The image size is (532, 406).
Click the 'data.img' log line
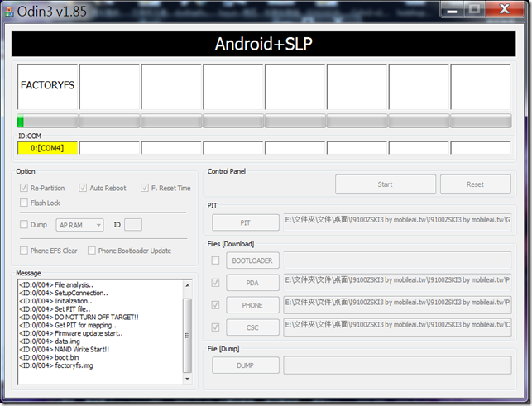click(x=50, y=342)
